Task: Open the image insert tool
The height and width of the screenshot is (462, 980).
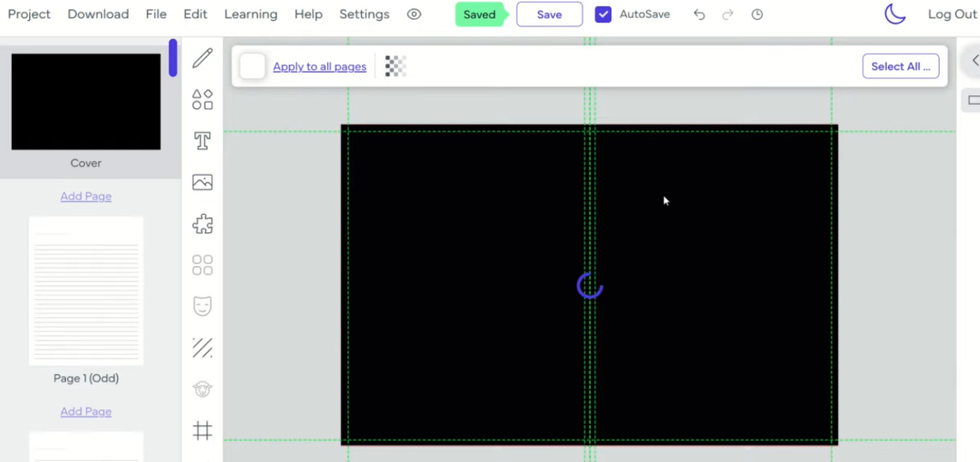Action: coord(202,182)
